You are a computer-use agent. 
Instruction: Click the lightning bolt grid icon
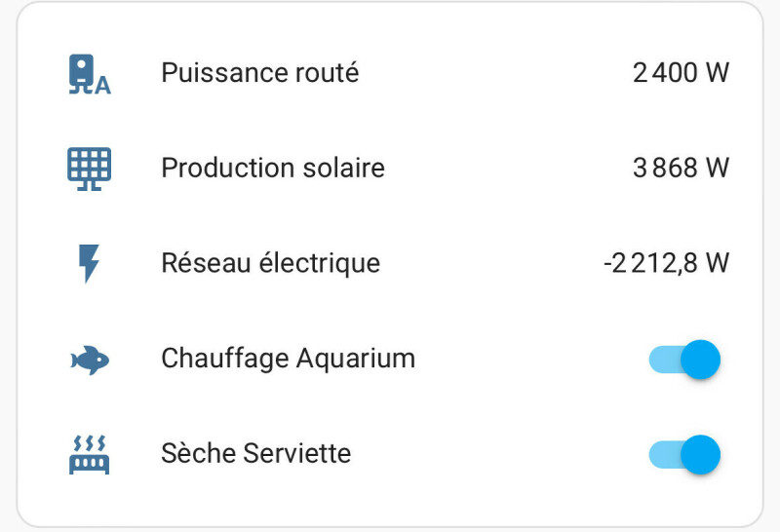[x=89, y=263]
